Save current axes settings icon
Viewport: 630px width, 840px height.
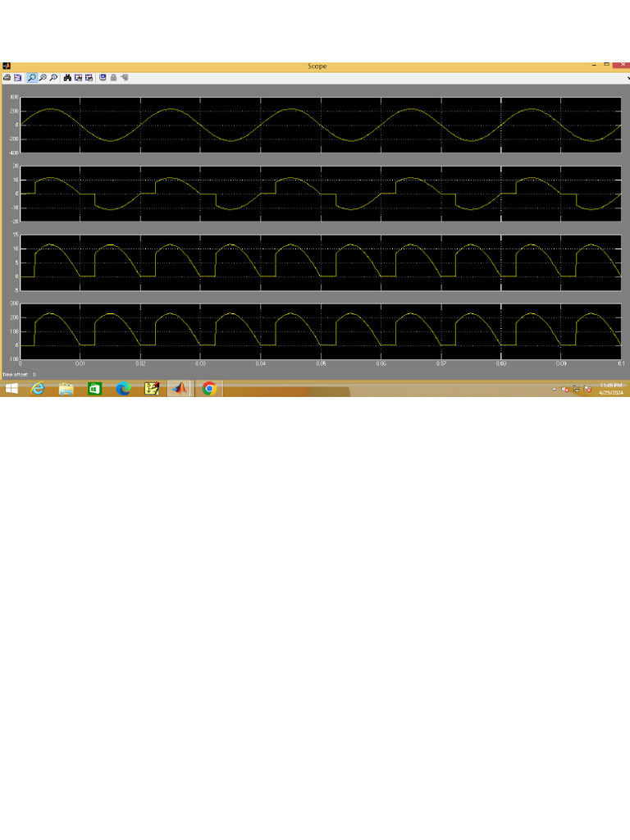coord(78,78)
